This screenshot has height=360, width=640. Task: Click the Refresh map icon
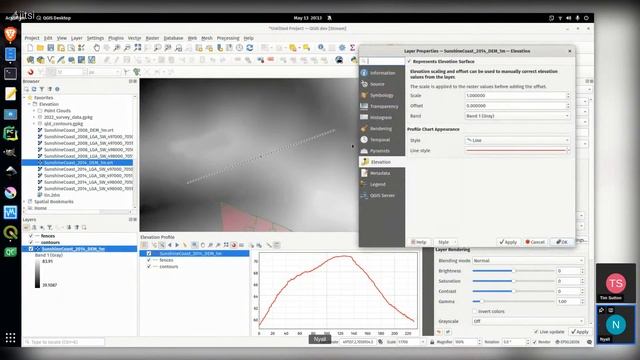pyautogui.click(x=250, y=48)
